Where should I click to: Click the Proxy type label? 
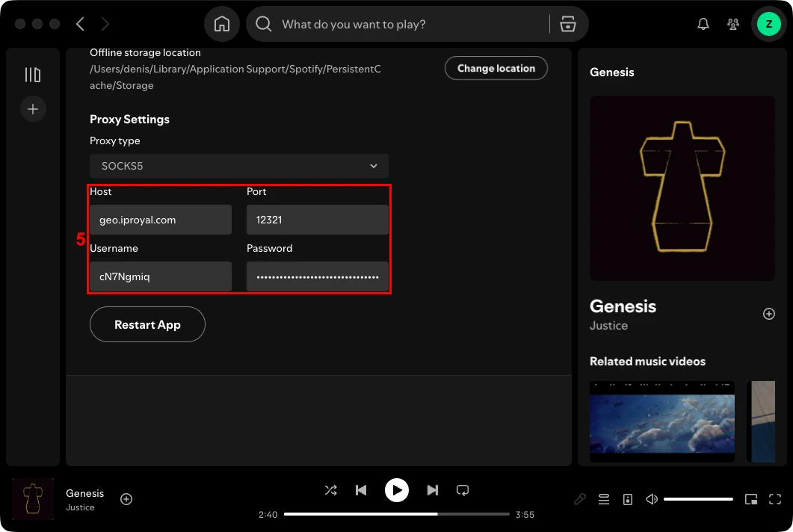[115, 140]
